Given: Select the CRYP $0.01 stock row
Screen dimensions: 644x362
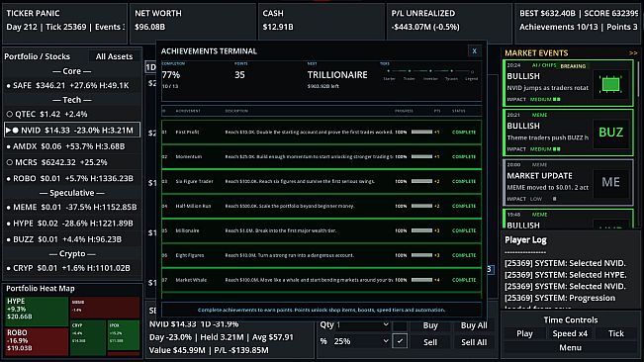Looking at the screenshot, I should [72, 268].
